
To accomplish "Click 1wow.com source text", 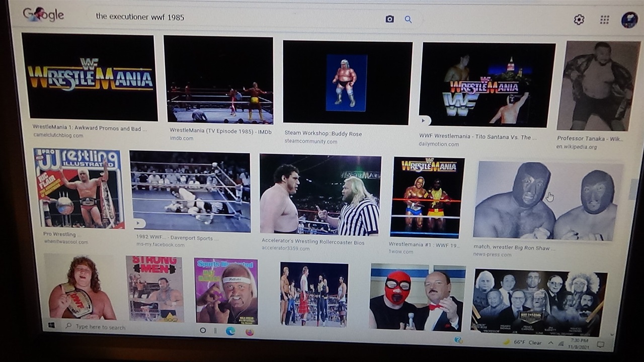I will point(401,251).
